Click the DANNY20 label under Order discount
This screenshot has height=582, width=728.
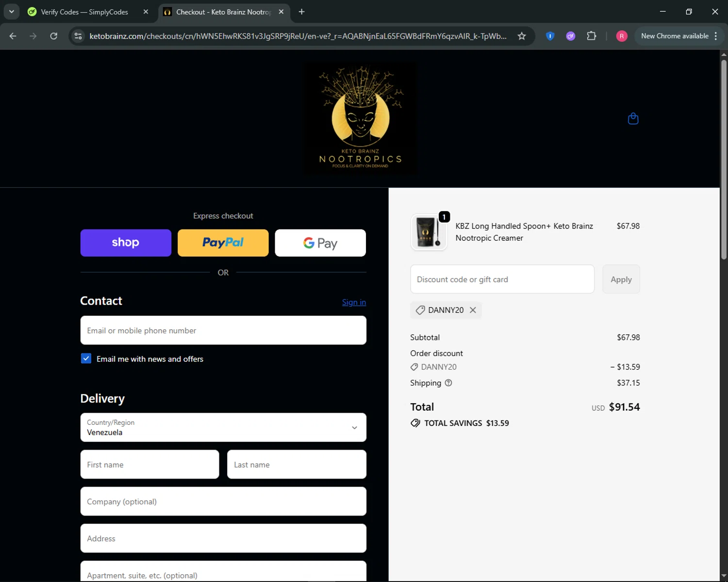(439, 367)
